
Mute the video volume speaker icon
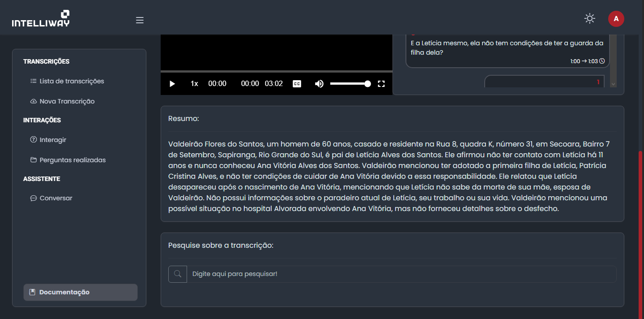pos(319,84)
